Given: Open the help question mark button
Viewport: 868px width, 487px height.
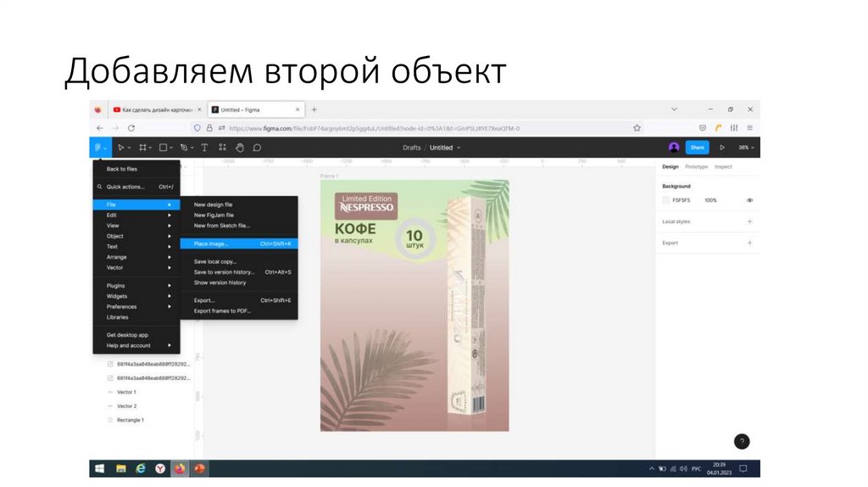Looking at the screenshot, I should pyautogui.click(x=742, y=441).
